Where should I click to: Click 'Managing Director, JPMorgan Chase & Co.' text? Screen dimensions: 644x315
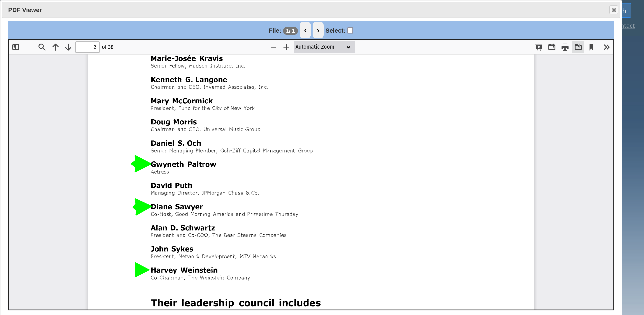(x=205, y=193)
